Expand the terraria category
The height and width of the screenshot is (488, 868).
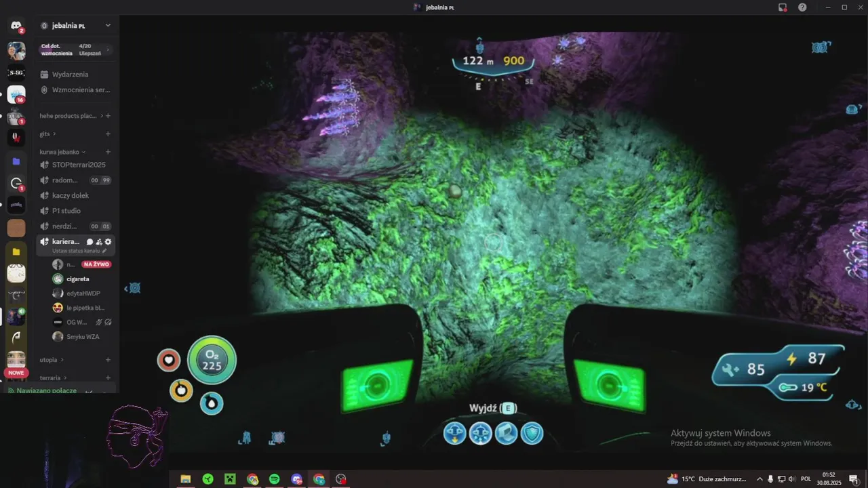tap(54, 378)
